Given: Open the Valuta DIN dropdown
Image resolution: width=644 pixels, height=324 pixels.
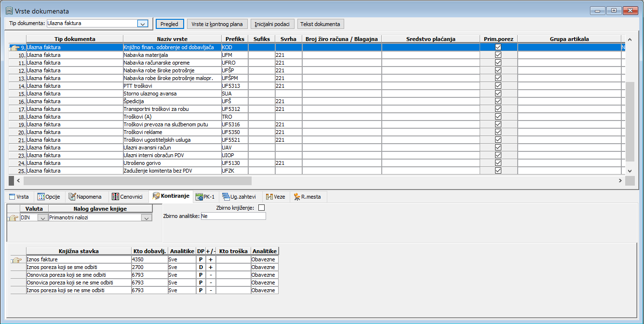Looking at the screenshot, I should 42,218.
